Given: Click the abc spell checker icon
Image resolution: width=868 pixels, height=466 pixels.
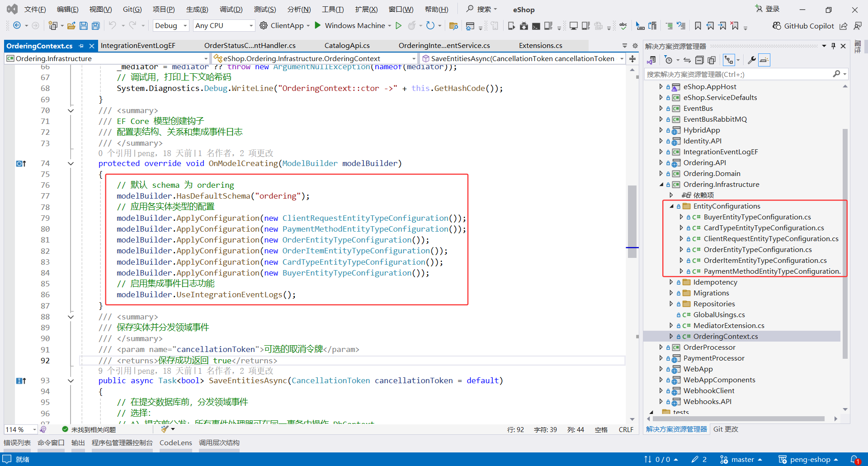Looking at the screenshot, I should click(623, 26).
